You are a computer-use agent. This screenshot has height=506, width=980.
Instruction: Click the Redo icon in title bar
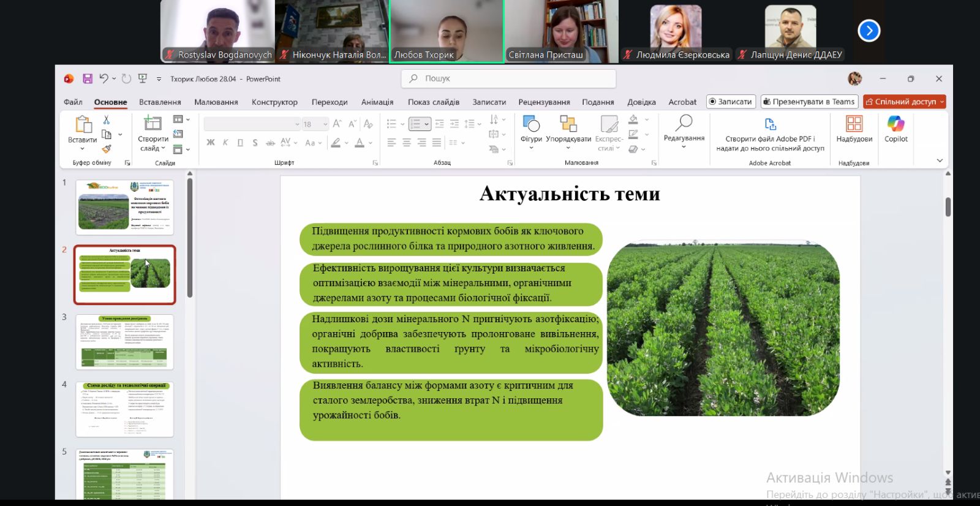[x=126, y=78]
